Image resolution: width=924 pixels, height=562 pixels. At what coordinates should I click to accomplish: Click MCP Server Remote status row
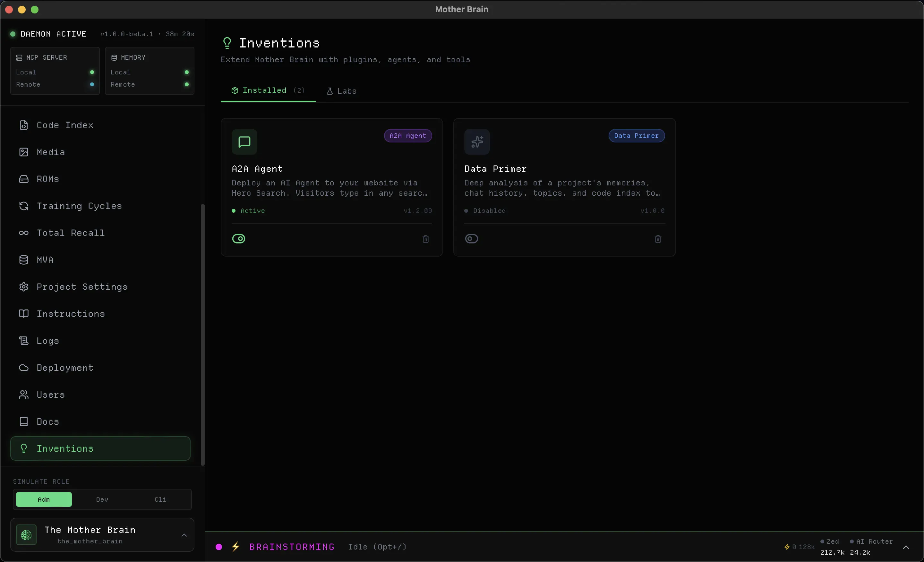[x=55, y=85]
